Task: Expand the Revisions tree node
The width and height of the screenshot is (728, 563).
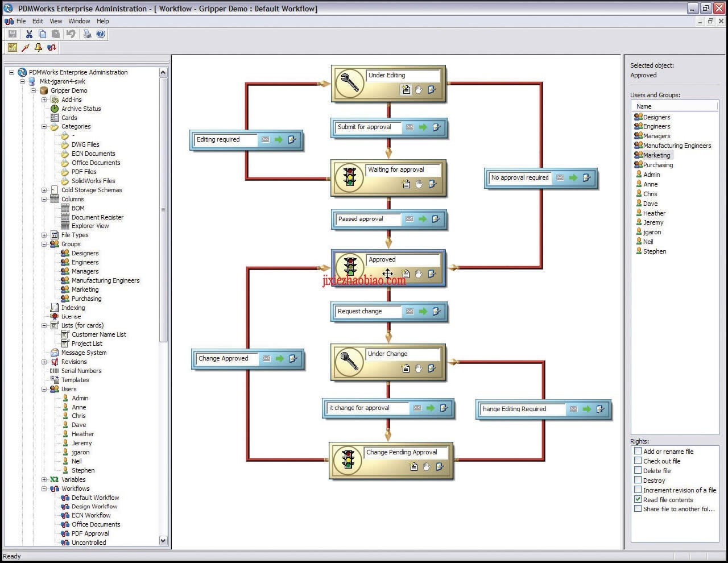Action: 44,362
